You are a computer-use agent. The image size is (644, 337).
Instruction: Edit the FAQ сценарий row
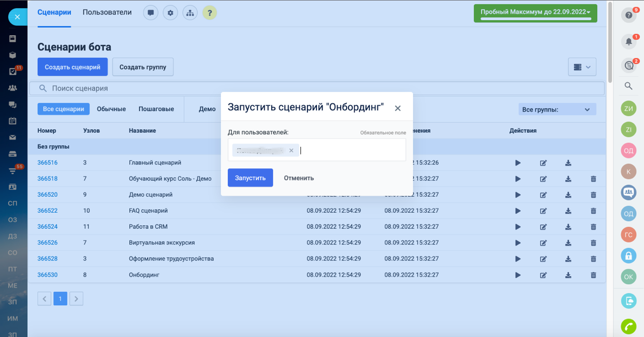point(543,211)
